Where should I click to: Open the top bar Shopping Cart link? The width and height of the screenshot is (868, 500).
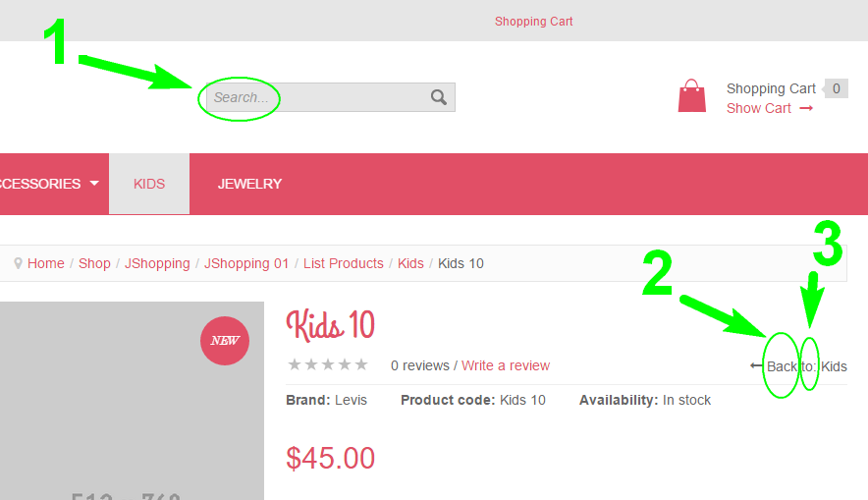coord(533,22)
